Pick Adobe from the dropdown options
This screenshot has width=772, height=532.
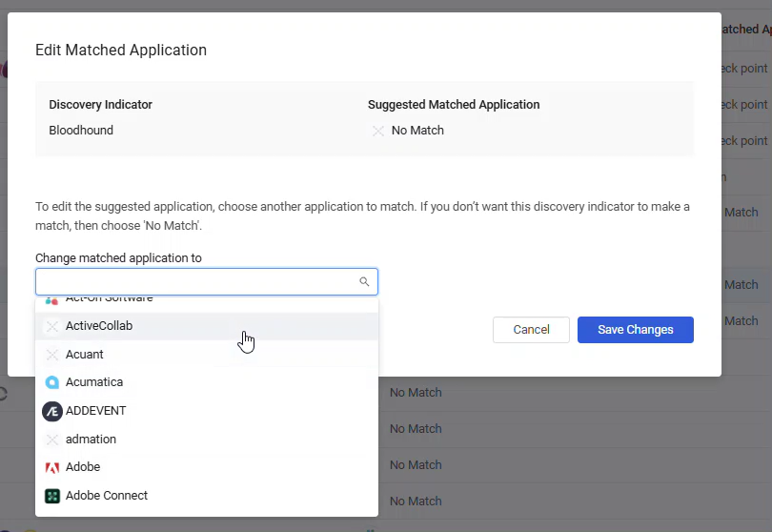click(x=206, y=467)
